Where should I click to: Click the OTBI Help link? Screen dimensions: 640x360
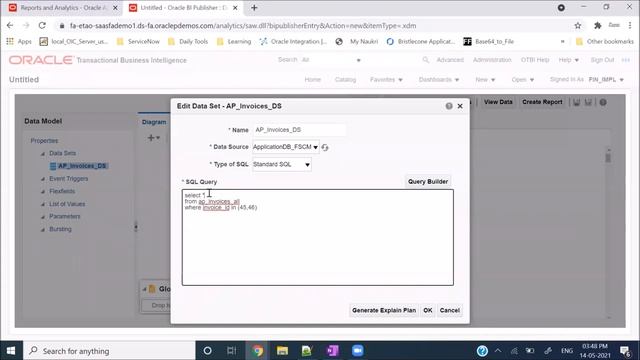point(535,60)
